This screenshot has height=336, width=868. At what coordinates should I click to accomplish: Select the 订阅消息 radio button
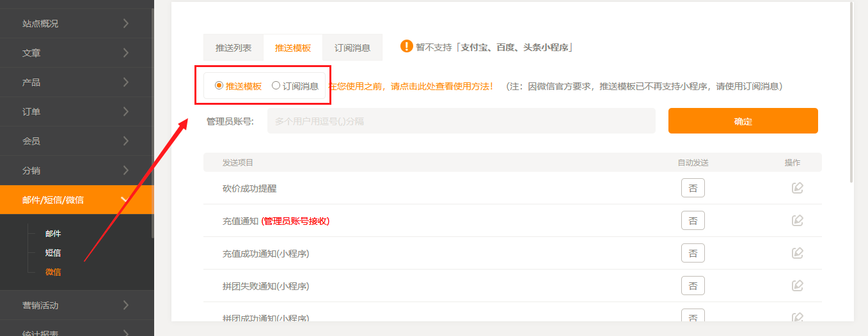coord(276,86)
